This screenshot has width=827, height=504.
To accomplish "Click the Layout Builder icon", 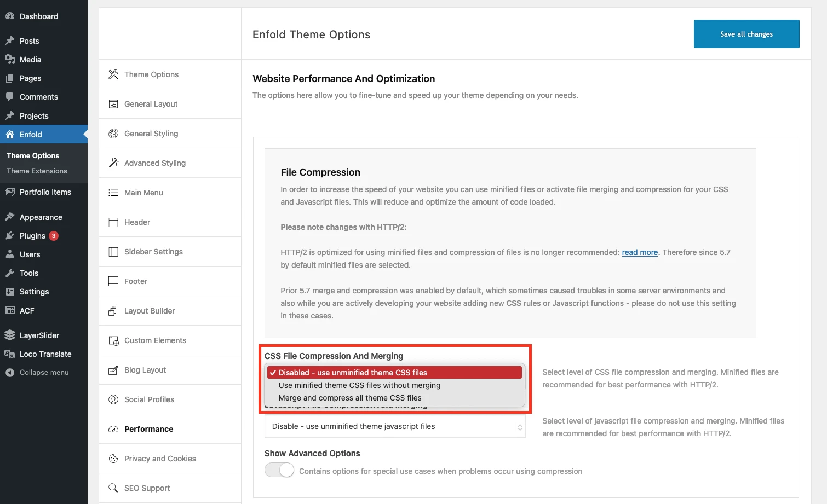I will tap(113, 311).
